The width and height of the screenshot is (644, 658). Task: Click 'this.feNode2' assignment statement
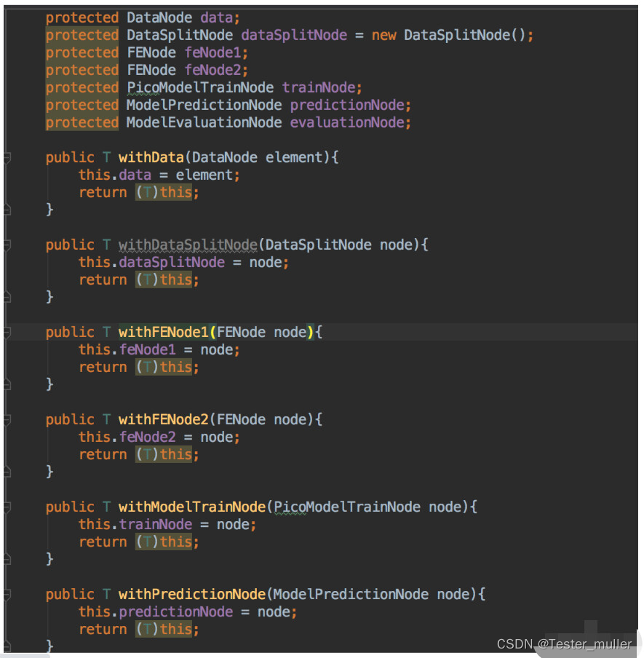(x=127, y=437)
